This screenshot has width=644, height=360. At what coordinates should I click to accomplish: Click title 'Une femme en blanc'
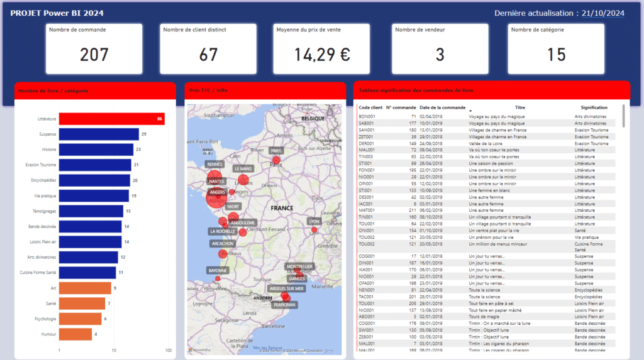(x=489, y=190)
